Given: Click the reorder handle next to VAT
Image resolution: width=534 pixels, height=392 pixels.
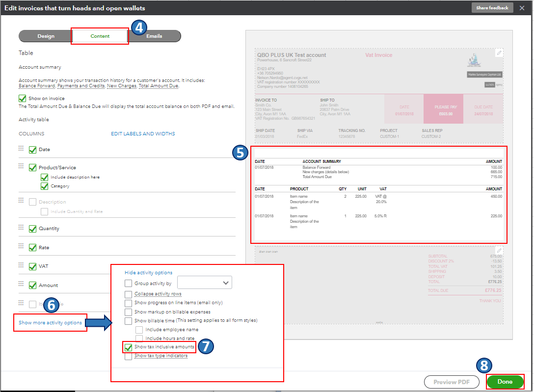Looking at the screenshot, I should [x=21, y=265].
